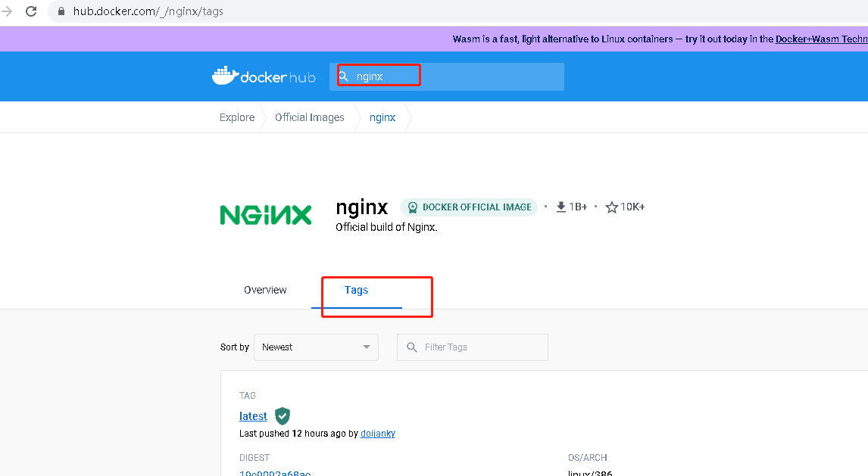Click the TAG column label
Screen dimensions: 868x476
pyautogui.click(x=248, y=396)
